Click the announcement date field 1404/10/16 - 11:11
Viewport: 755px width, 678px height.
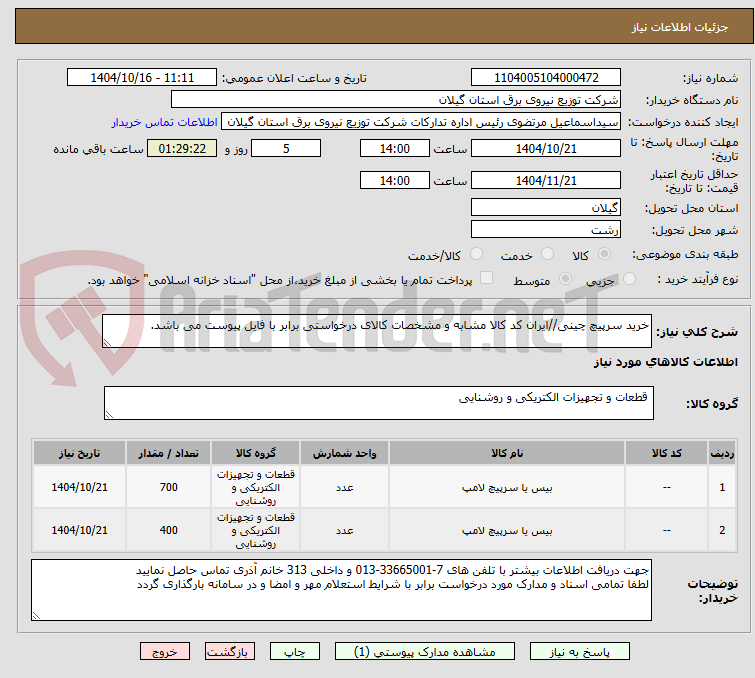(142, 78)
